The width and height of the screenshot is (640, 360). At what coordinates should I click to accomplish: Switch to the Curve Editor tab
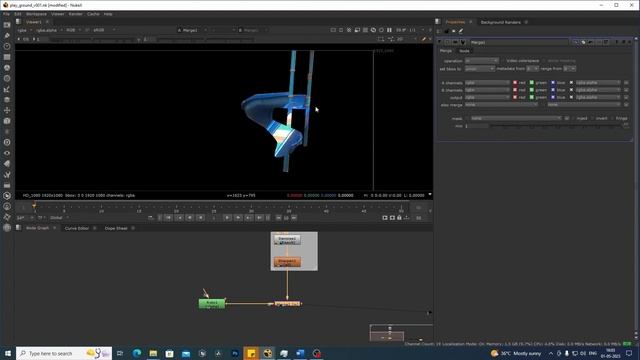(77, 228)
